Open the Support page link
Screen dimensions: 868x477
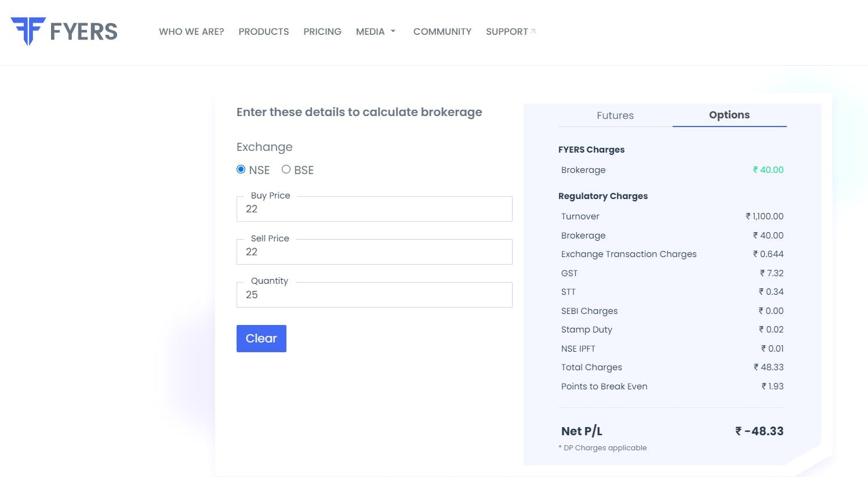(x=507, y=31)
